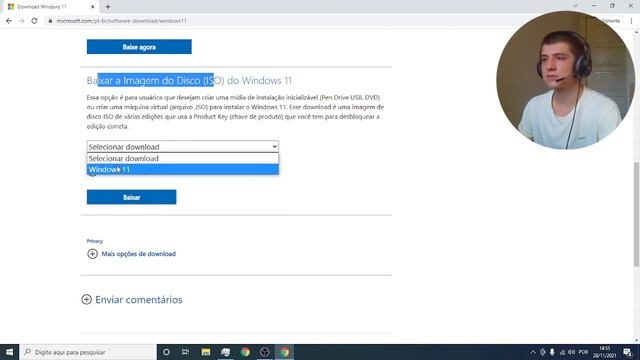Open first Chrome icon on taskbar
Viewport: 640px width, 360px height.
click(x=245, y=352)
